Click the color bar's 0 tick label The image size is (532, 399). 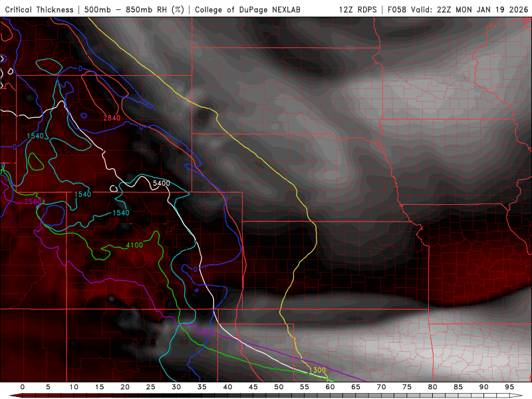[23, 387]
